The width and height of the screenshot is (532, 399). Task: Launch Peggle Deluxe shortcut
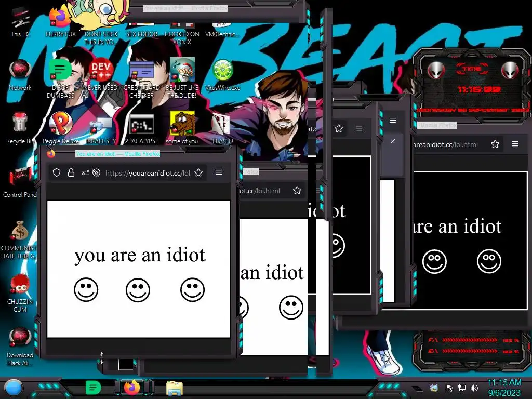tap(61, 128)
